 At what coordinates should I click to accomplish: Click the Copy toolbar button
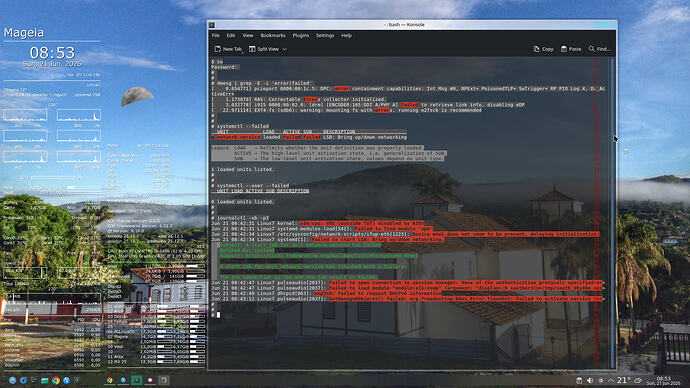[543, 49]
